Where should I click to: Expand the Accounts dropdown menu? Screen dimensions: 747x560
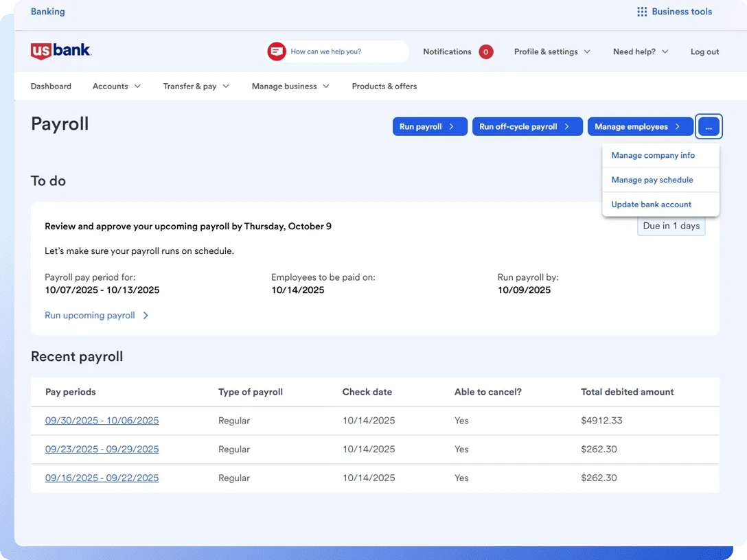coord(117,86)
